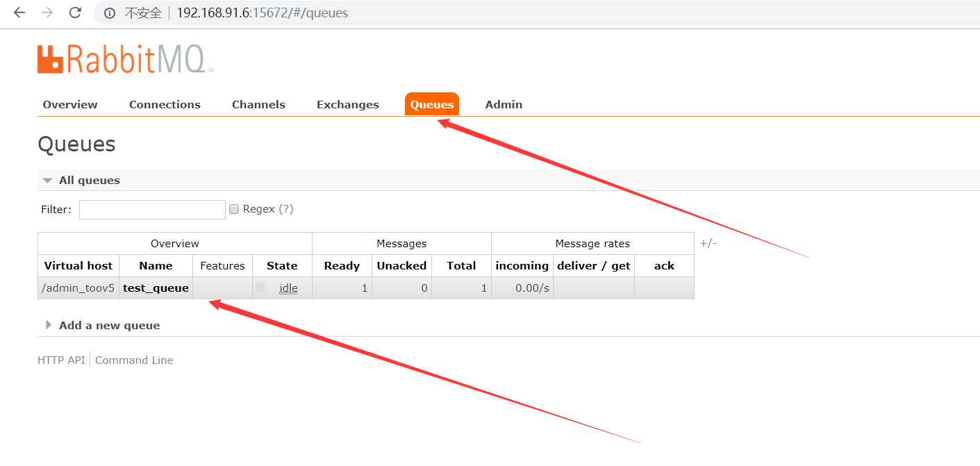Sort by State column header
This screenshot has height=466, width=980.
click(282, 265)
